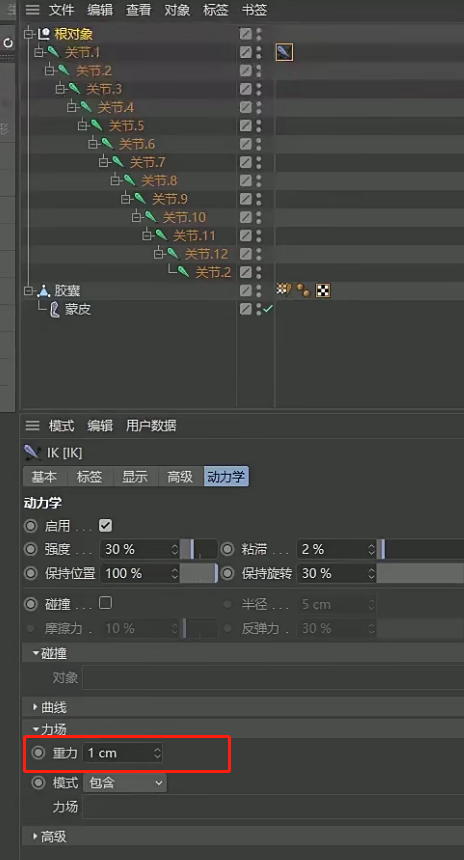Toggle keyframe circle beside 强度
464x860 pixels.
point(31,549)
